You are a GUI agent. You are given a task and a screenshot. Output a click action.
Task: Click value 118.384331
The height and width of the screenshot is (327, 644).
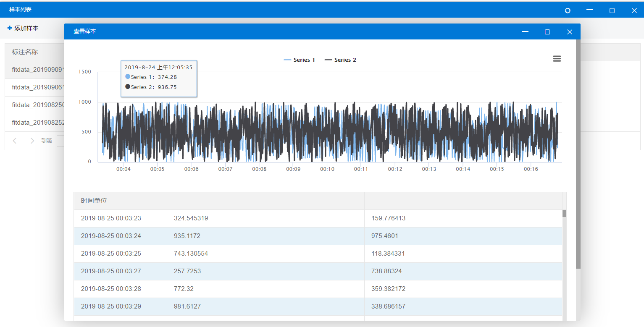tap(389, 254)
